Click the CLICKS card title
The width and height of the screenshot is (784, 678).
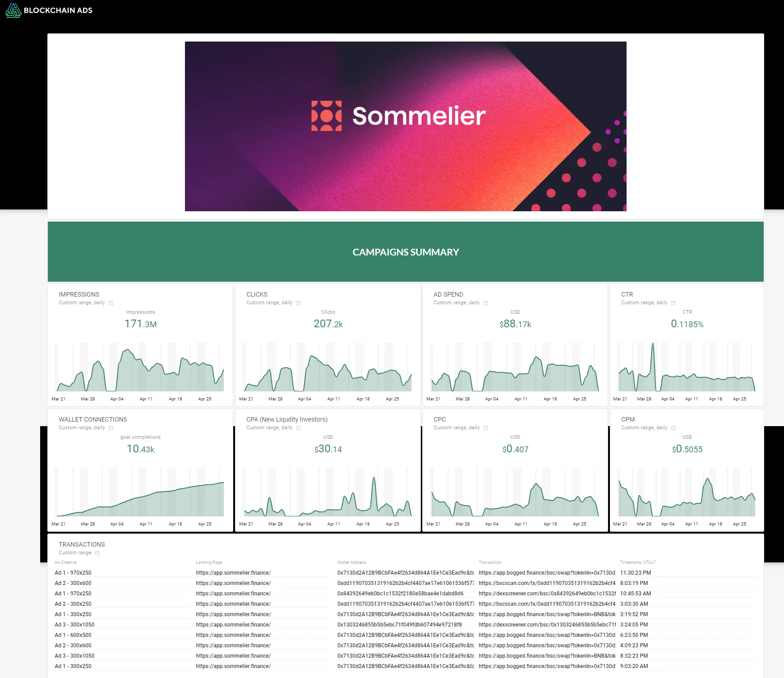click(x=257, y=294)
